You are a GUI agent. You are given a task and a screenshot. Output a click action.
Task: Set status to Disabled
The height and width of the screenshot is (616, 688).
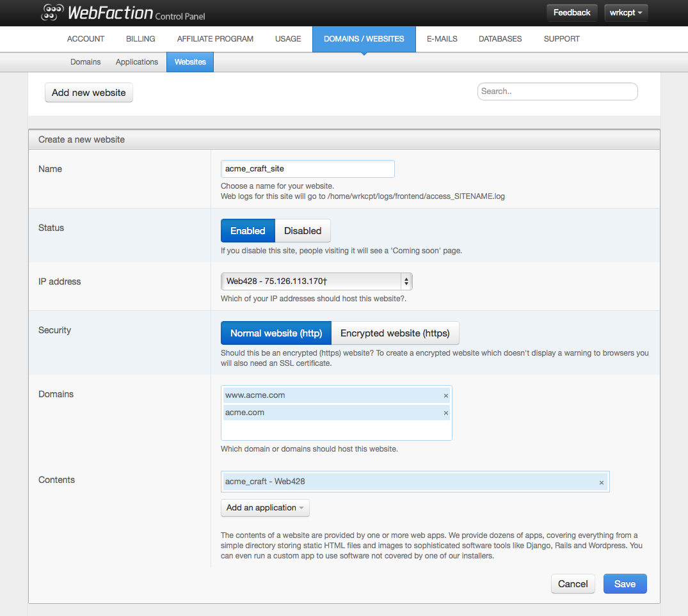pyautogui.click(x=303, y=231)
